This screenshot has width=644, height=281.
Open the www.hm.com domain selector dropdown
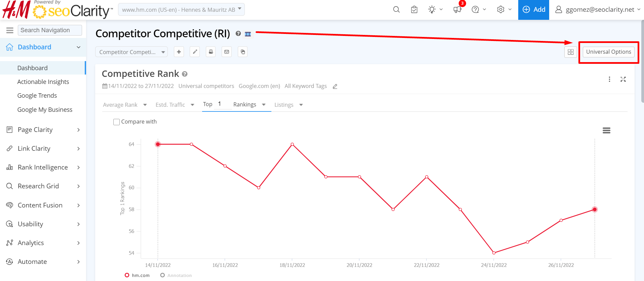[181, 10]
